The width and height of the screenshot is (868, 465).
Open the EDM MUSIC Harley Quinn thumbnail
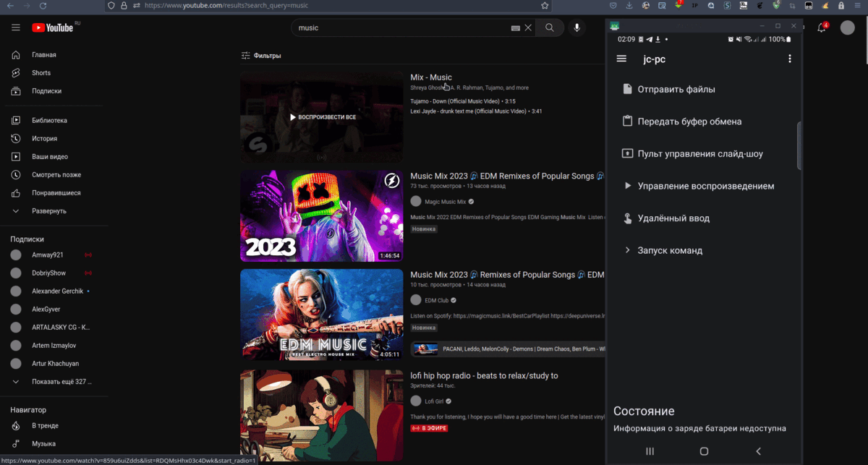click(x=321, y=315)
